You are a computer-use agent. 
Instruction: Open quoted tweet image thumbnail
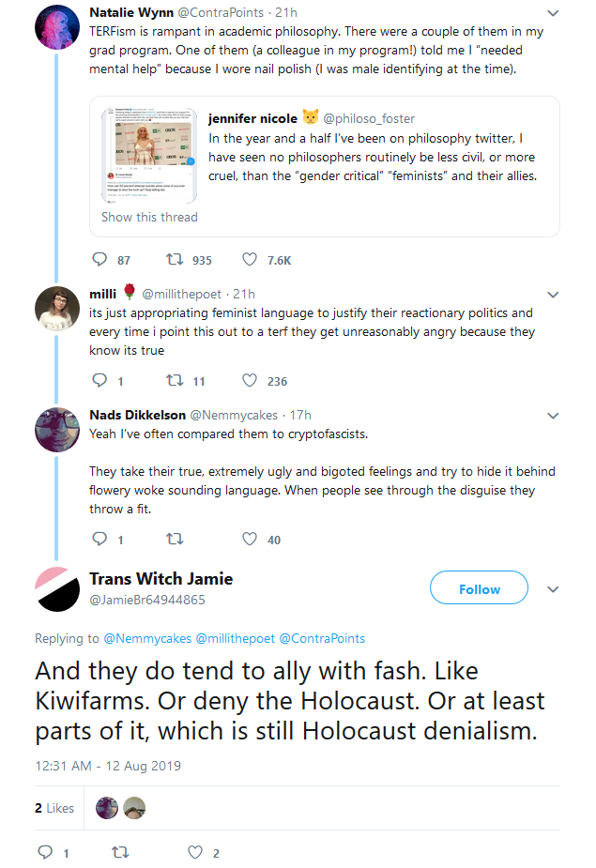point(149,156)
